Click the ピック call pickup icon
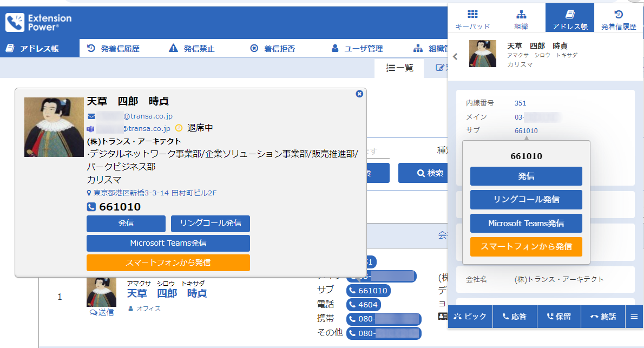 pos(470,317)
